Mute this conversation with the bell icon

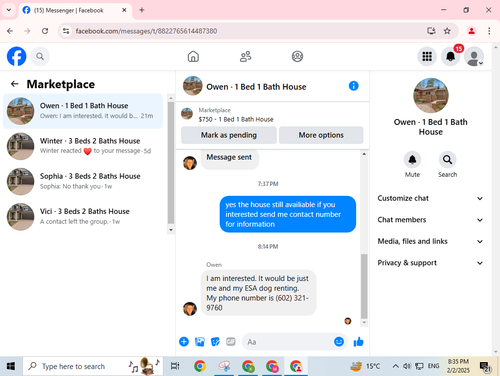pos(412,160)
